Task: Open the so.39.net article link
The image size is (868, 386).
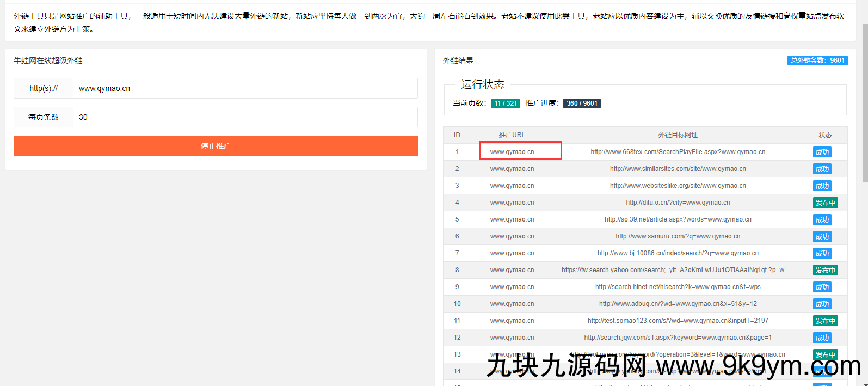Action: (x=678, y=219)
